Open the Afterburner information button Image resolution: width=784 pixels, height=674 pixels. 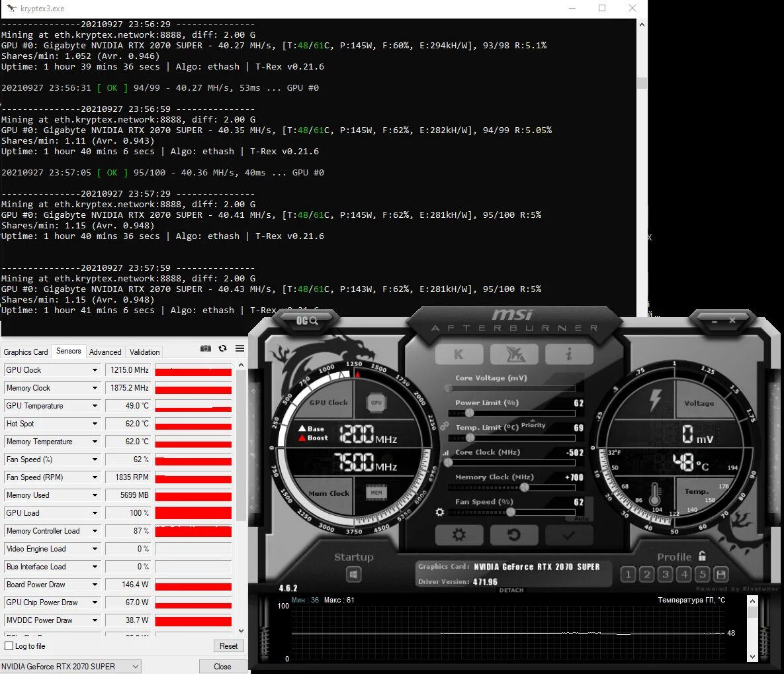[x=569, y=354]
